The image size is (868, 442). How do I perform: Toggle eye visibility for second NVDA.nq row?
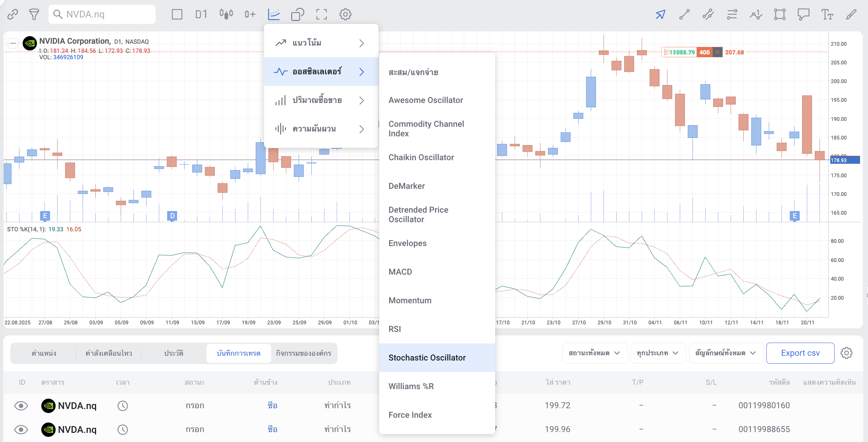pyautogui.click(x=21, y=429)
